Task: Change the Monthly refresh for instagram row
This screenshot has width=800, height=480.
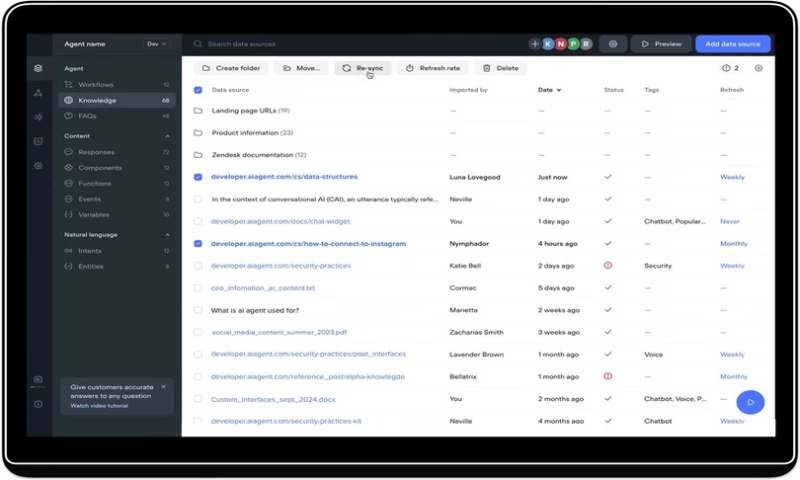Action: coord(734,244)
